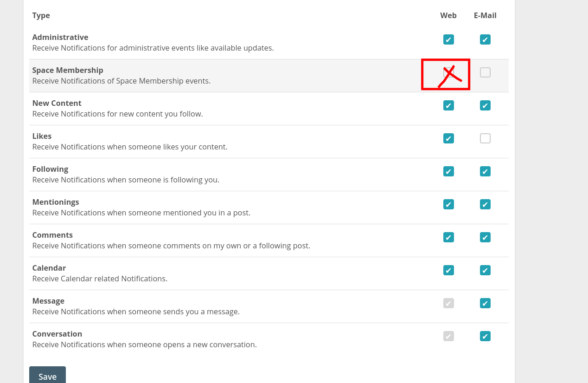Uncheck E-Mail notifications for New Content
588x383 pixels.
pos(485,105)
